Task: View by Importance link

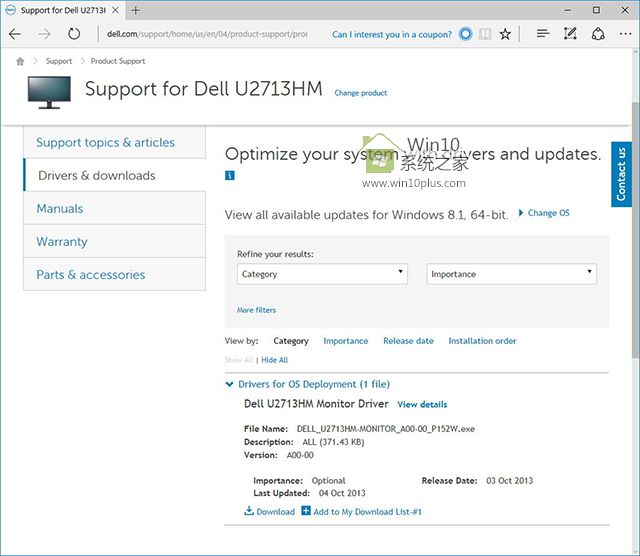Action: pyautogui.click(x=346, y=341)
